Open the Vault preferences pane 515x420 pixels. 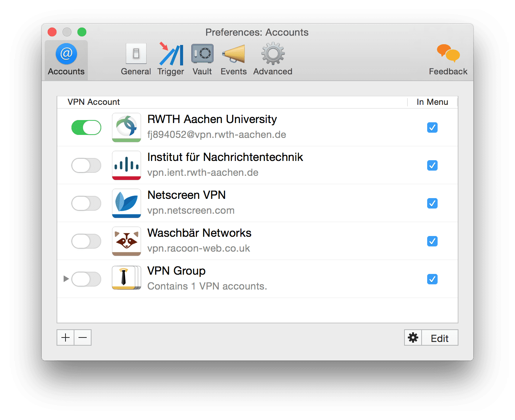[x=202, y=60]
